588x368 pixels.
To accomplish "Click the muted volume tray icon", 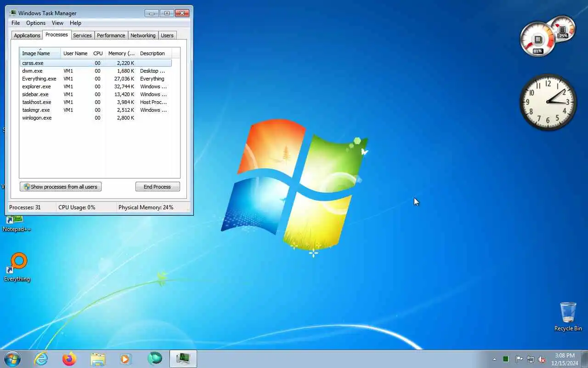I will 542,359.
